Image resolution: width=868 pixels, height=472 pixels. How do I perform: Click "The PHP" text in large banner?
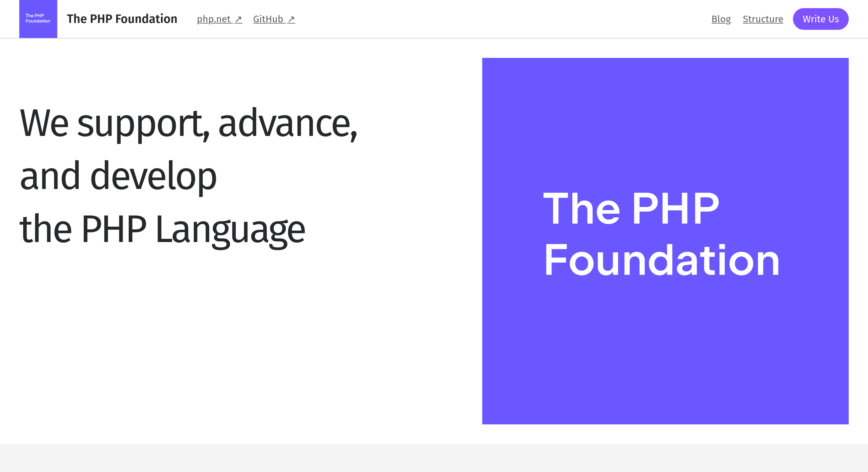631,209
